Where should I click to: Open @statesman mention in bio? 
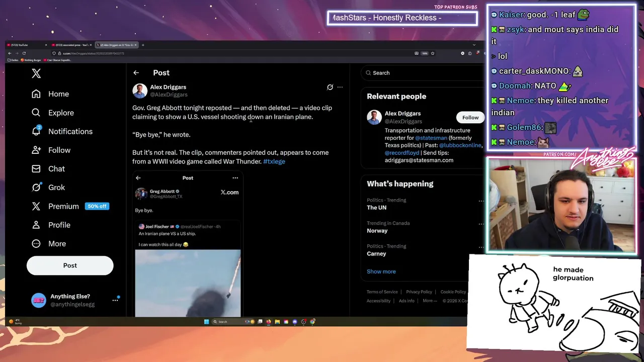tap(431, 138)
